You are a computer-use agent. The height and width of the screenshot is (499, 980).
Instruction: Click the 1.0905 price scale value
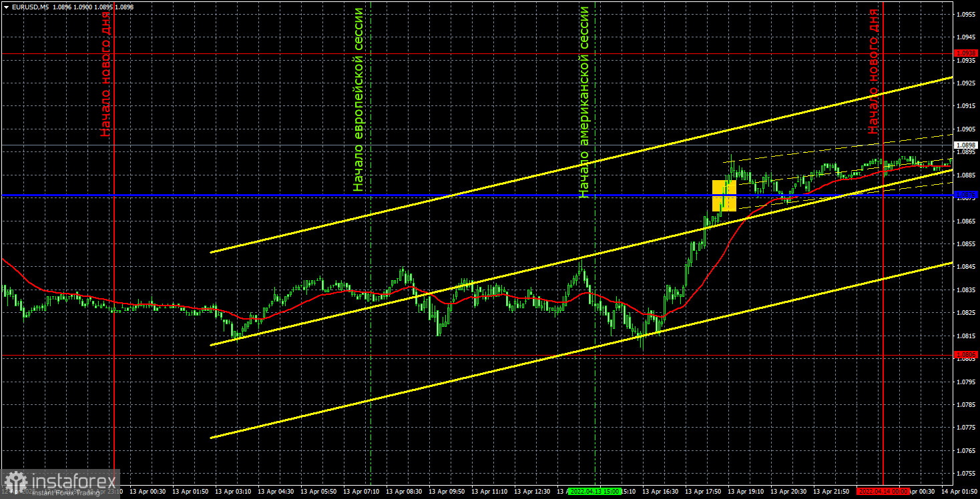[x=967, y=129]
